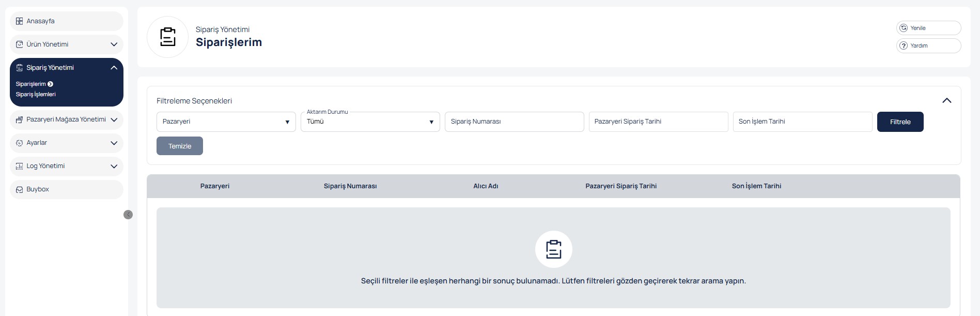Click the refresh icon in Yenile button

tap(904, 28)
